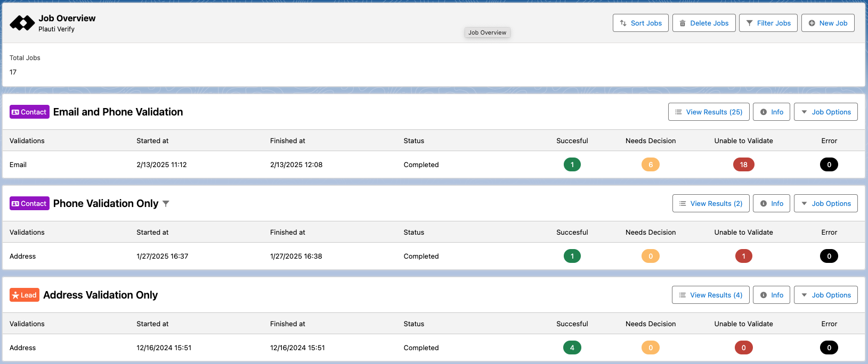Show Info for Address Validation Only

(772, 295)
